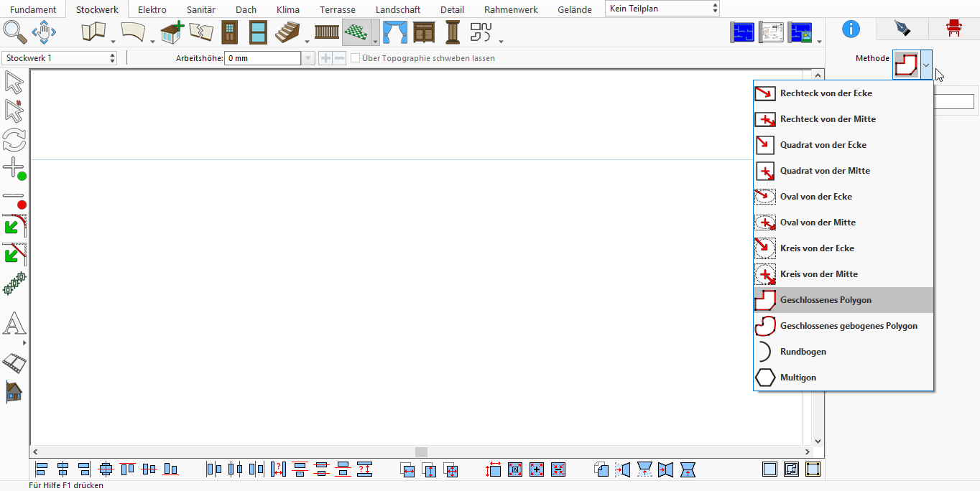This screenshot has width=980, height=491.
Task: Pick the column pillar tool
Action: (x=453, y=32)
